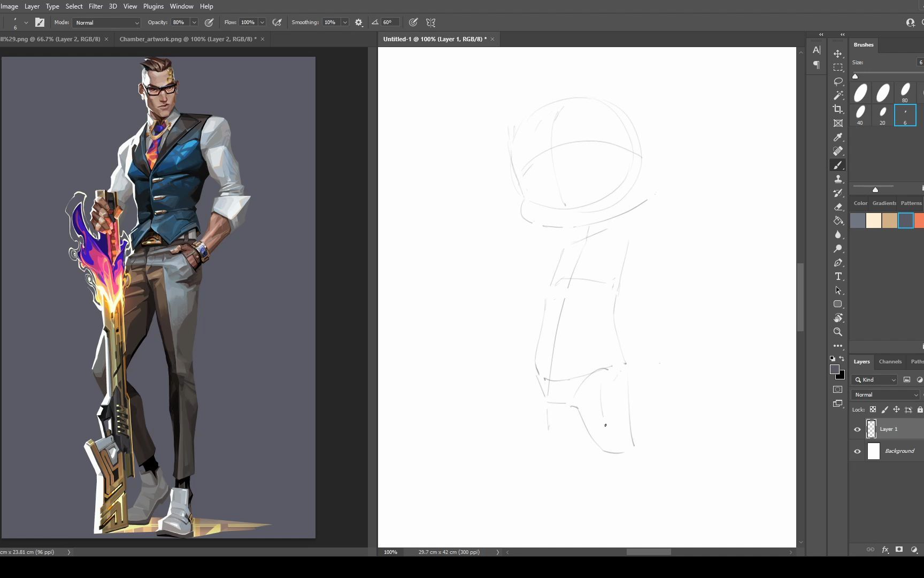
Task: Hide the Background layer eye
Action: point(857,451)
